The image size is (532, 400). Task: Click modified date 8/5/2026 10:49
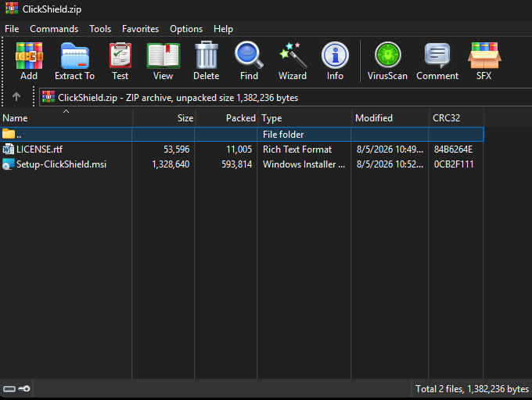(390, 150)
